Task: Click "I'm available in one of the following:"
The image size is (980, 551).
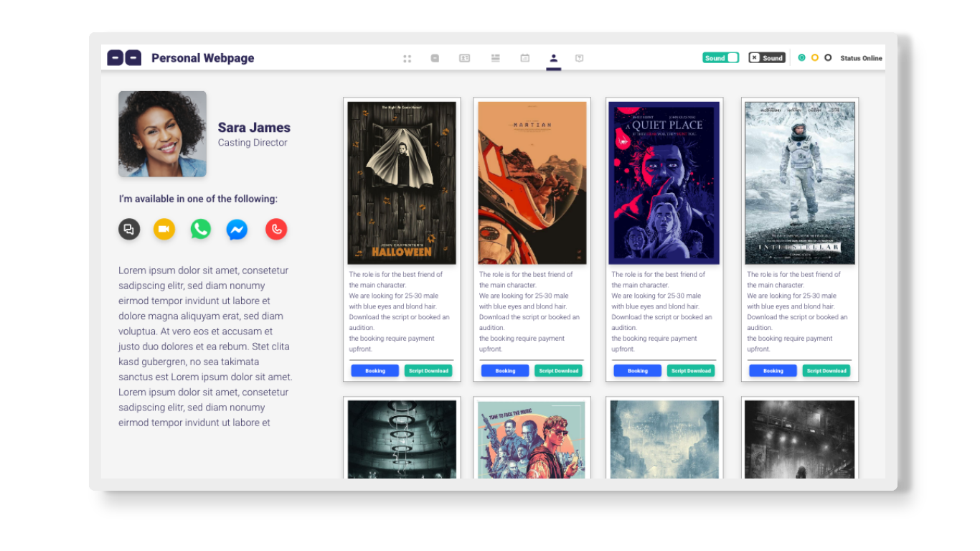Action: [x=198, y=199]
